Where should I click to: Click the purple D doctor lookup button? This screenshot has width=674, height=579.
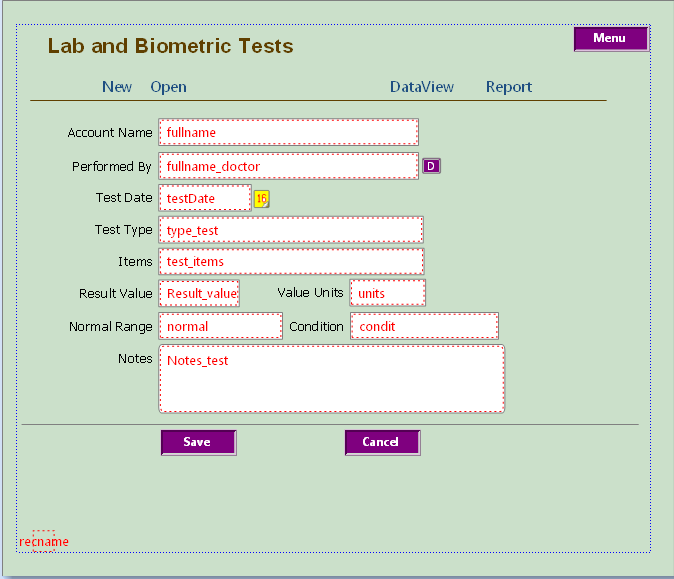click(431, 166)
